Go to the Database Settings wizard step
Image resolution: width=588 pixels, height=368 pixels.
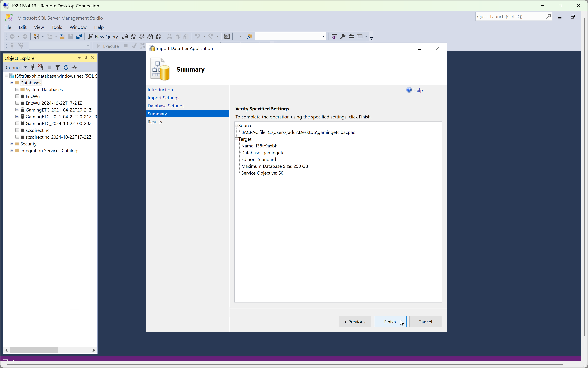click(x=166, y=106)
